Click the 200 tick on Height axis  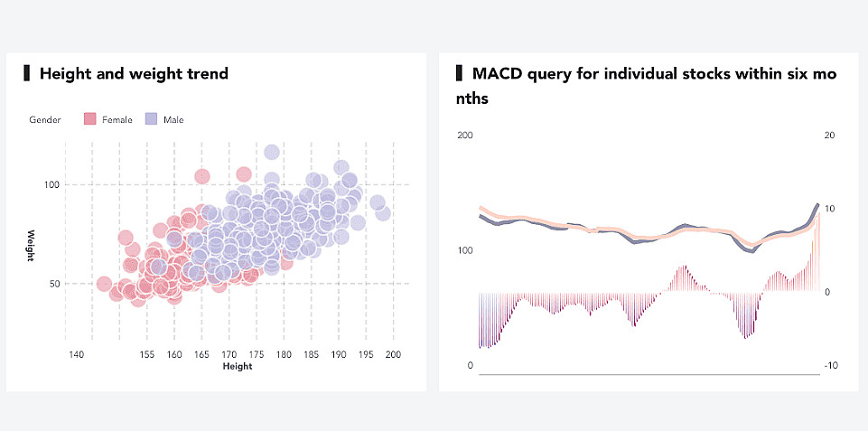(x=393, y=355)
